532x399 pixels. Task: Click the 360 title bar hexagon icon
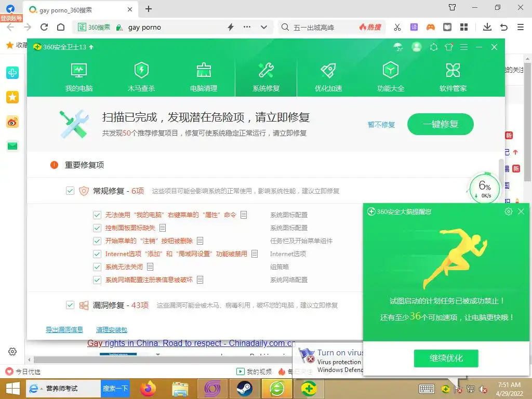(434, 47)
